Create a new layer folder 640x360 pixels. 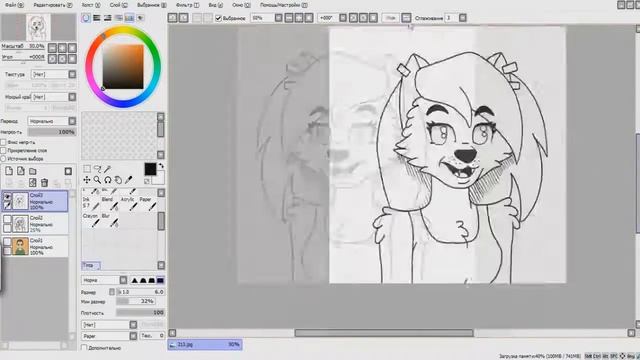[33, 171]
